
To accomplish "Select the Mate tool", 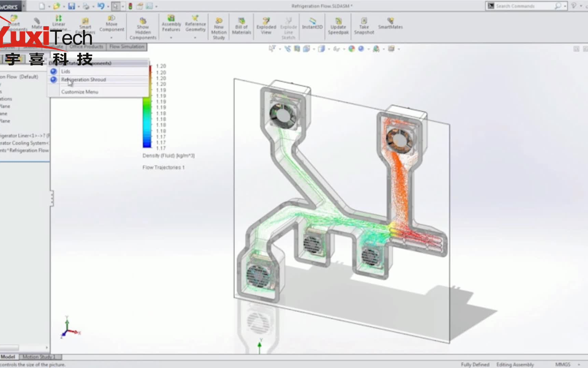I will tap(37, 24).
